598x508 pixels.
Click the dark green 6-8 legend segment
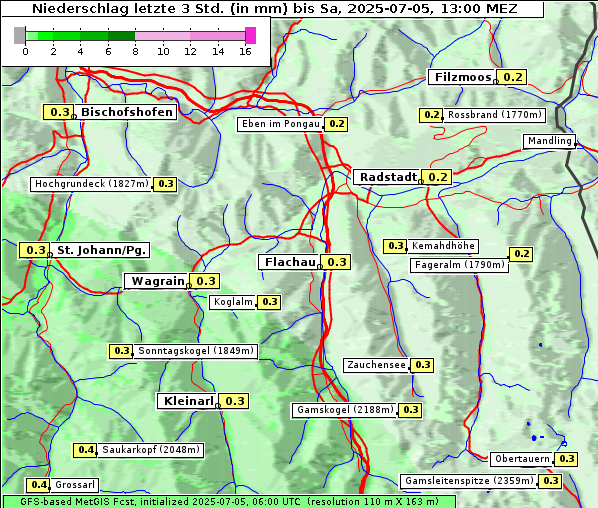tap(121, 36)
